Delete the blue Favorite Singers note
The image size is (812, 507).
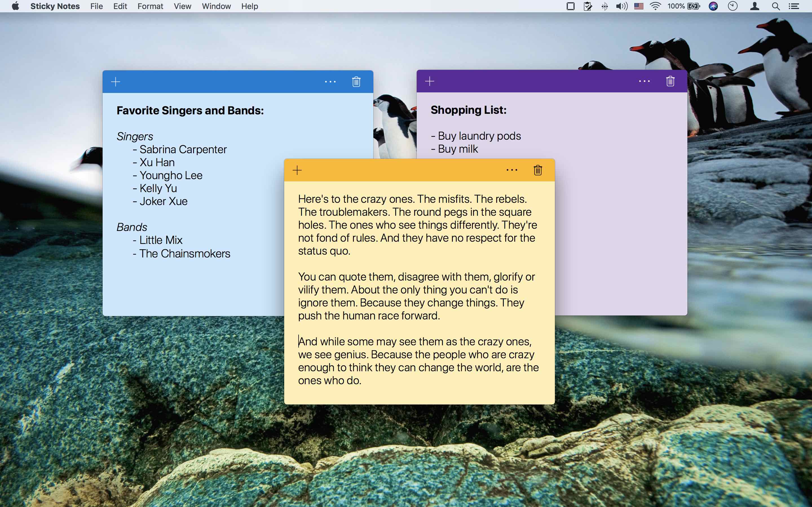point(356,82)
